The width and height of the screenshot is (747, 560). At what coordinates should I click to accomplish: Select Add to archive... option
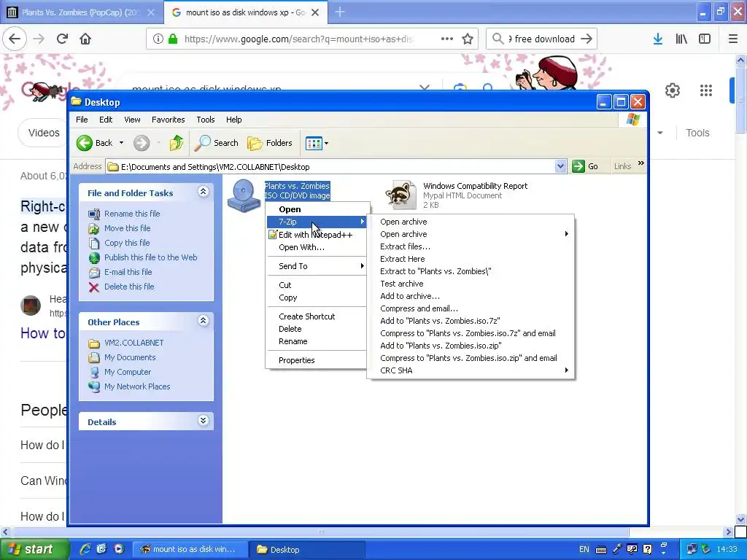pos(471,296)
